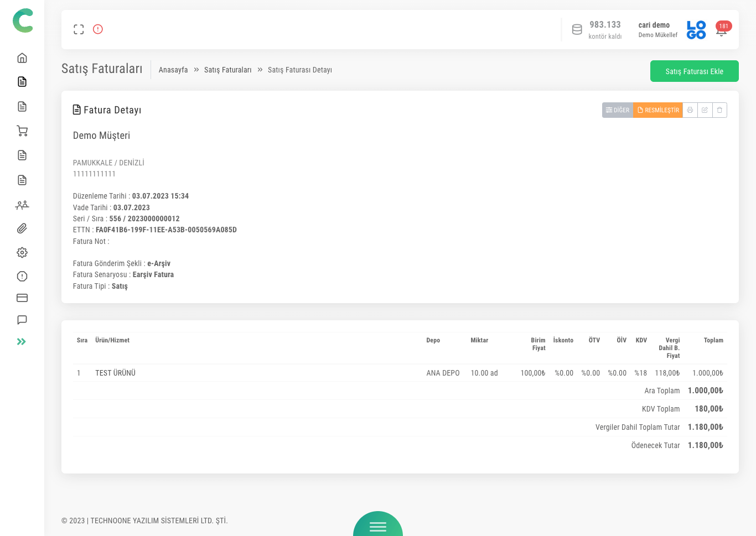The width and height of the screenshot is (756, 536).
Task: Open the customers (people) sidebar icon
Action: pyautogui.click(x=22, y=205)
